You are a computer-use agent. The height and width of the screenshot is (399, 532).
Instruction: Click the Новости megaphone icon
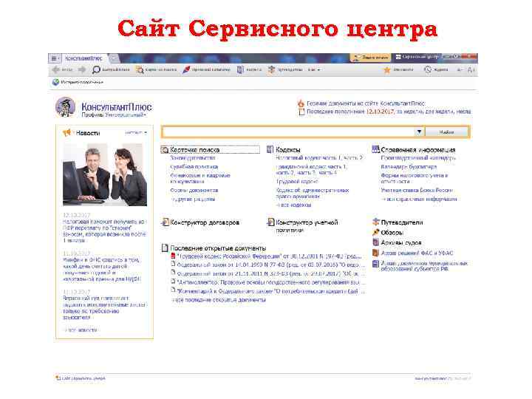pos(67,133)
